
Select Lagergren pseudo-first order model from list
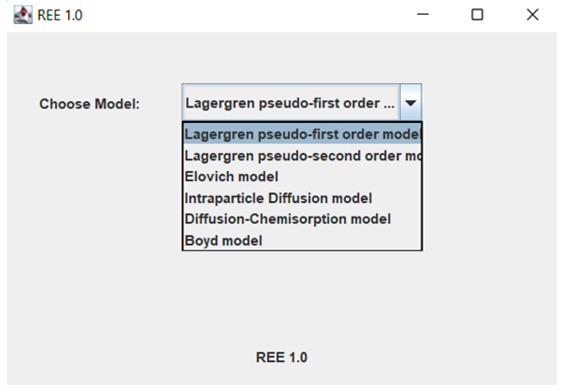click(x=302, y=134)
